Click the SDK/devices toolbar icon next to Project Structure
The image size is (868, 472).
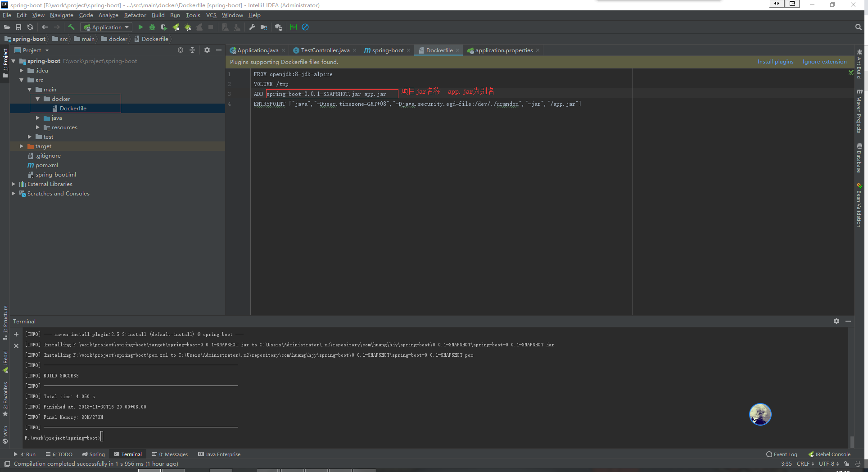point(279,27)
